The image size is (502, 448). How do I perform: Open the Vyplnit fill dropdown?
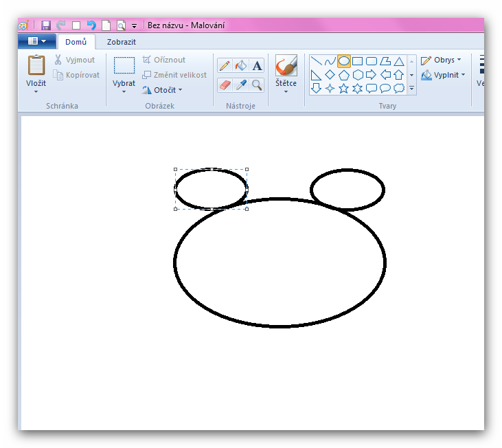(443, 75)
